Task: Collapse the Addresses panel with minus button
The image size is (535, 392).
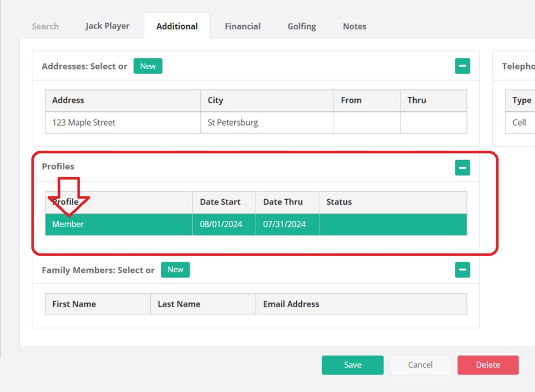Action: coord(463,66)
